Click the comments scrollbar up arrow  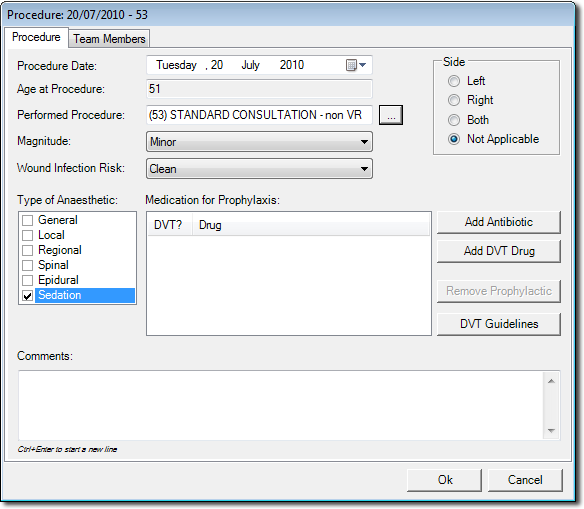(x=551, y=381)
